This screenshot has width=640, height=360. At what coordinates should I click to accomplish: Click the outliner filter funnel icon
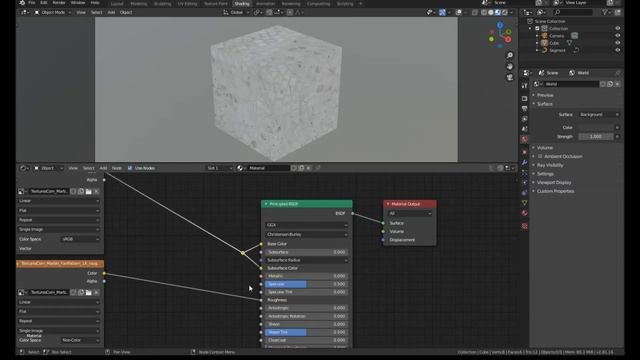click(x=605, y=12)
